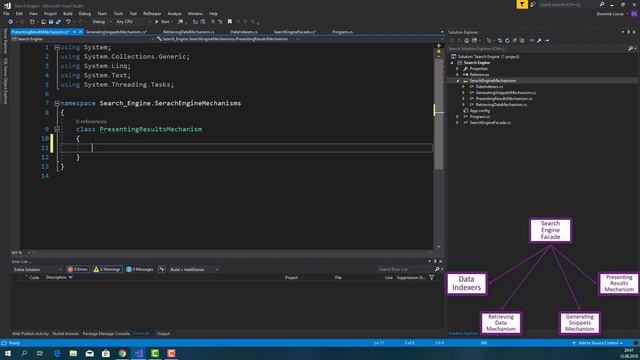Open the Output tab at bottom
Viewport: 640px width, 360px height.
(x=163, y=334)
